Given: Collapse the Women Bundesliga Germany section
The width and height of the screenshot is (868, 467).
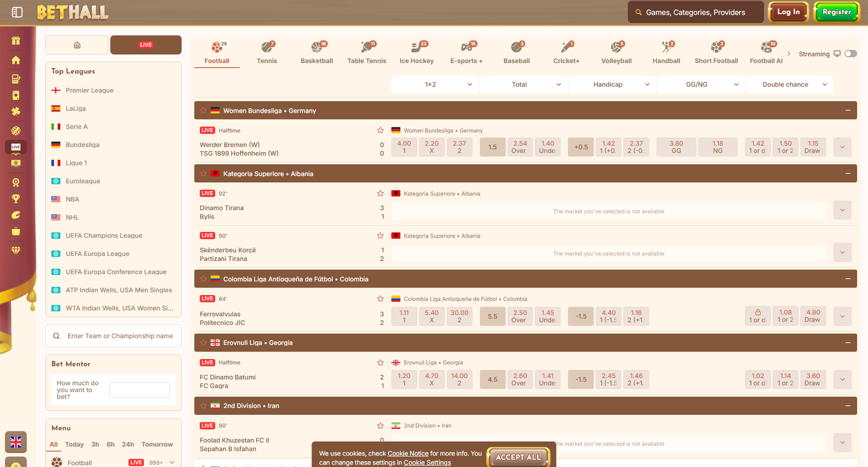Looking at the screenshot, I should (847, 111).
